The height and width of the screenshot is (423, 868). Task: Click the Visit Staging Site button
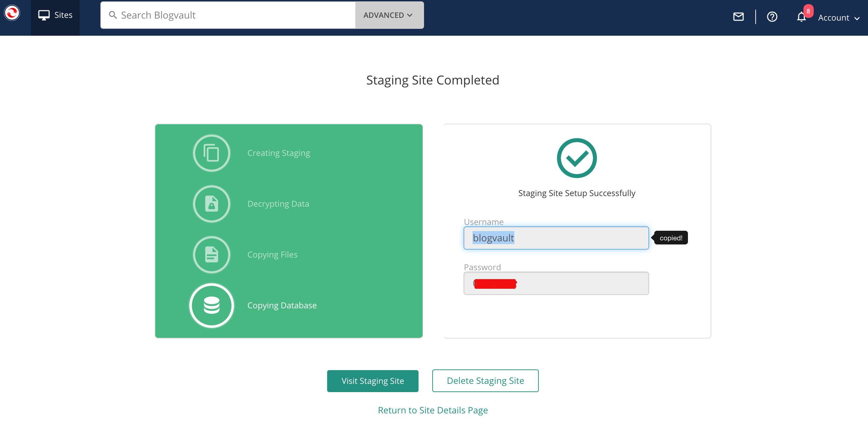pos(372,381)
